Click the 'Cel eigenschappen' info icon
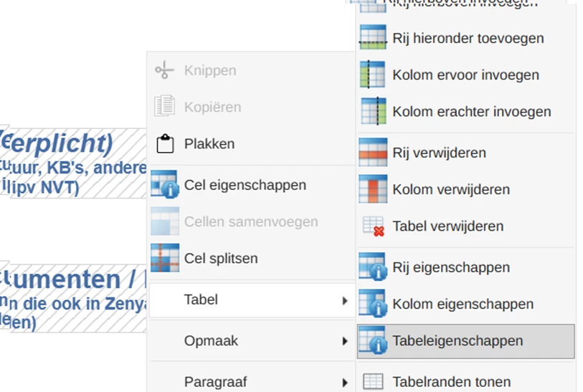Image resolution: width=583 pixels, height=392 pixels. [x=165, y=184]
